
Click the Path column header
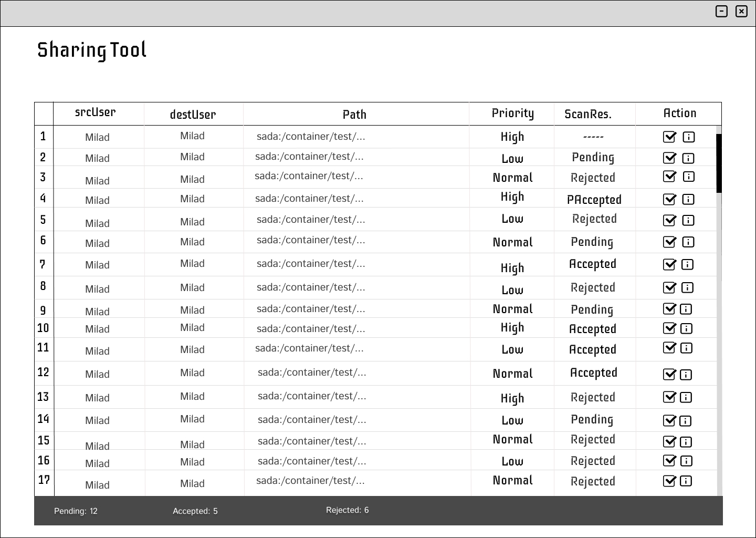point(354,115)
